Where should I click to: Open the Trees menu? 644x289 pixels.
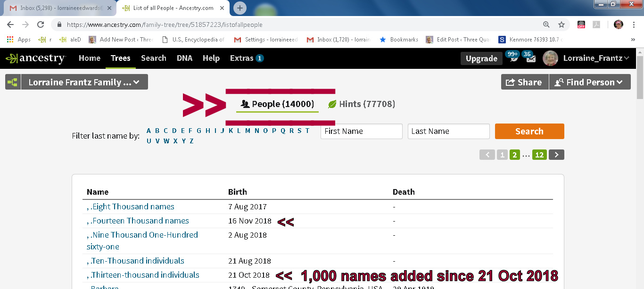tap(120, 58)
